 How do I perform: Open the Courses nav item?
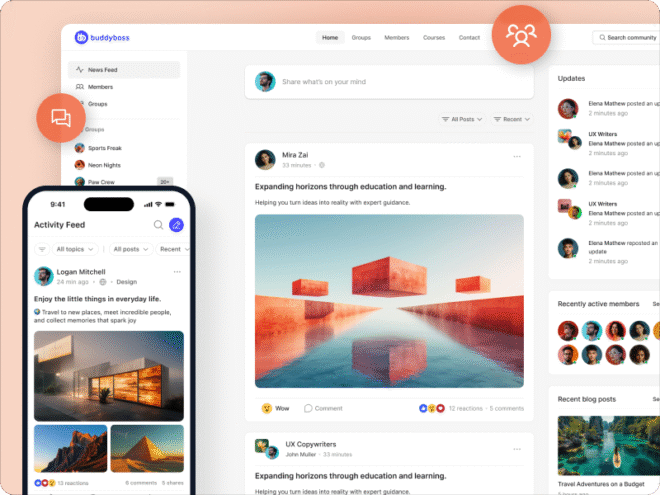tap(434, 37)
